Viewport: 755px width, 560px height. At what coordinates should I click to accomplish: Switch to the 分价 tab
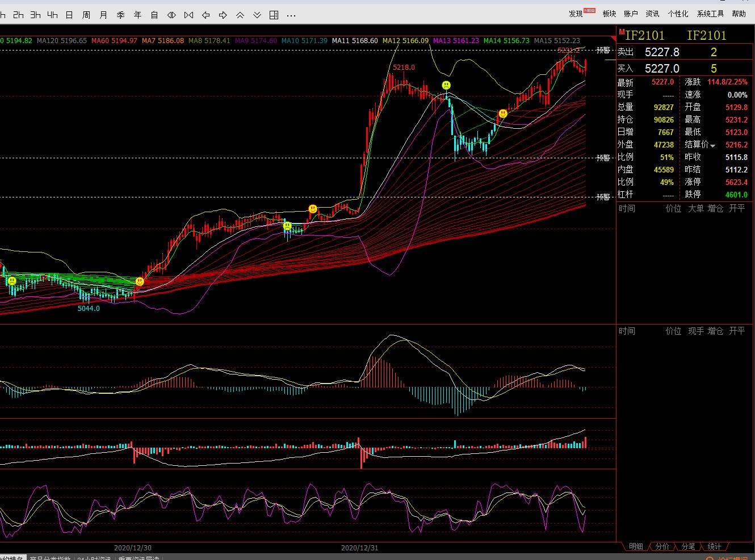(662, 546)
